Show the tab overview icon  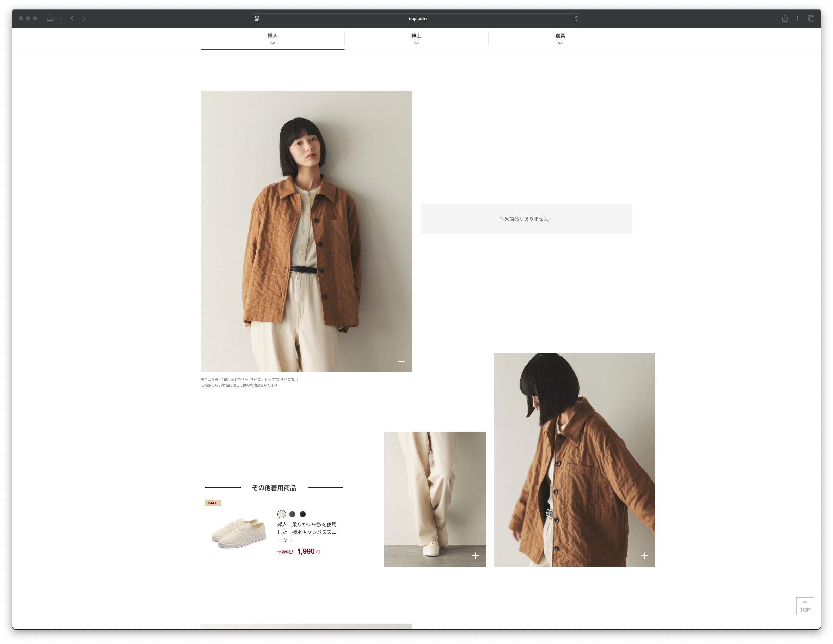(811, 18)
